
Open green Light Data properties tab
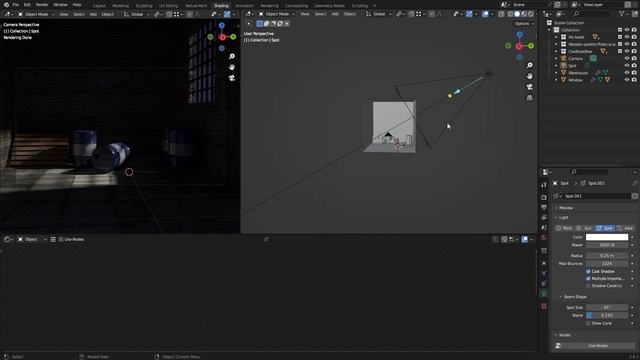tap(544, 293)
